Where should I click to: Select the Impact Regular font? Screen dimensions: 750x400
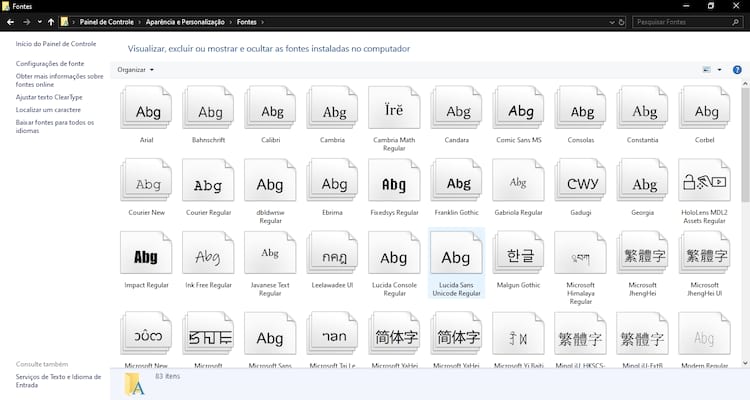(x=146, y=253)
